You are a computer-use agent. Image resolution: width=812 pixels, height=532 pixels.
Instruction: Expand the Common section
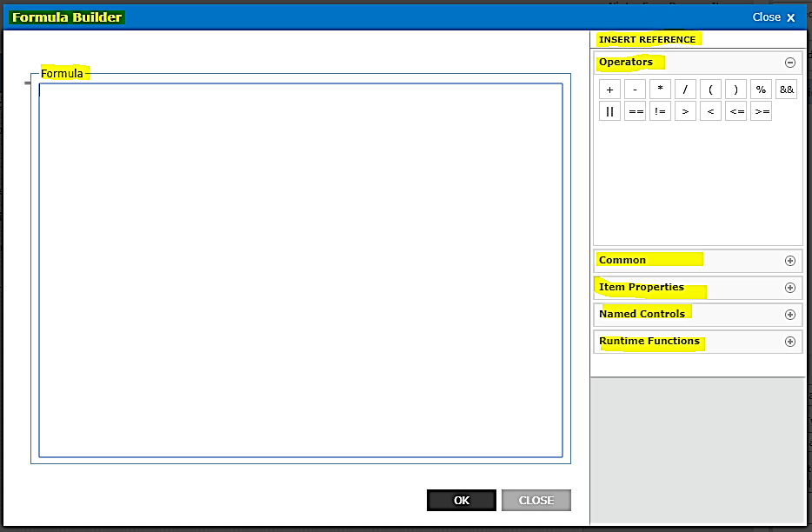(x=790, y=260)
